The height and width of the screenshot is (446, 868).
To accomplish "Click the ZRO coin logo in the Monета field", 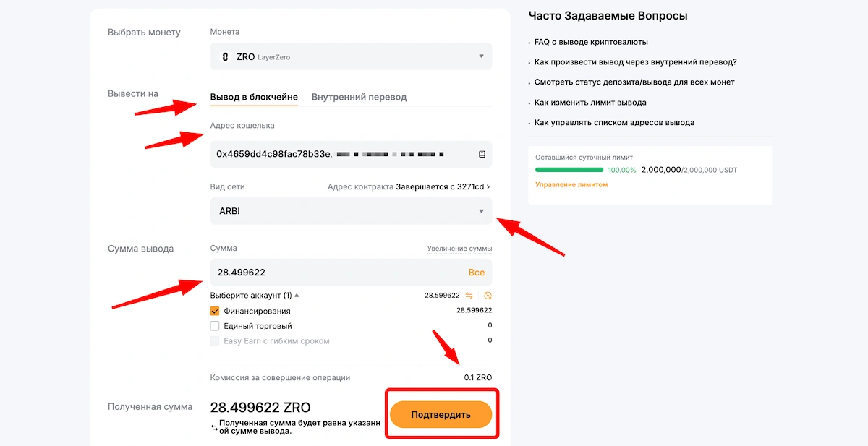I will click(x=226, y=56).
